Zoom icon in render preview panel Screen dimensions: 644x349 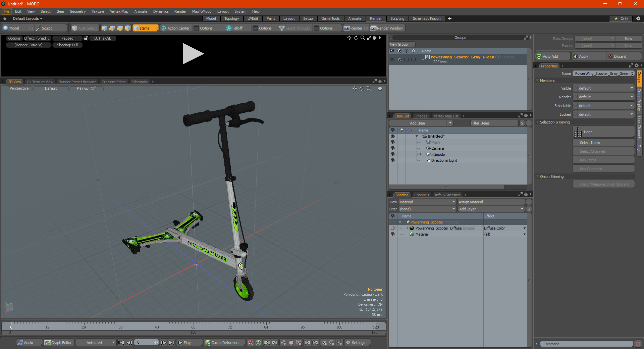pos(363,38)
